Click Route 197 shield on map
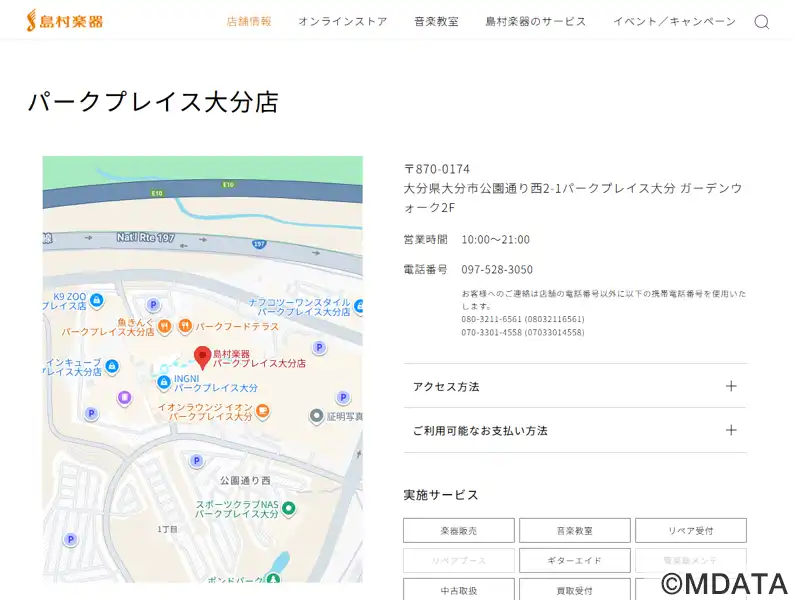Image resolution: width=800 pixels, height=600 pixels. tap(259, 244)
